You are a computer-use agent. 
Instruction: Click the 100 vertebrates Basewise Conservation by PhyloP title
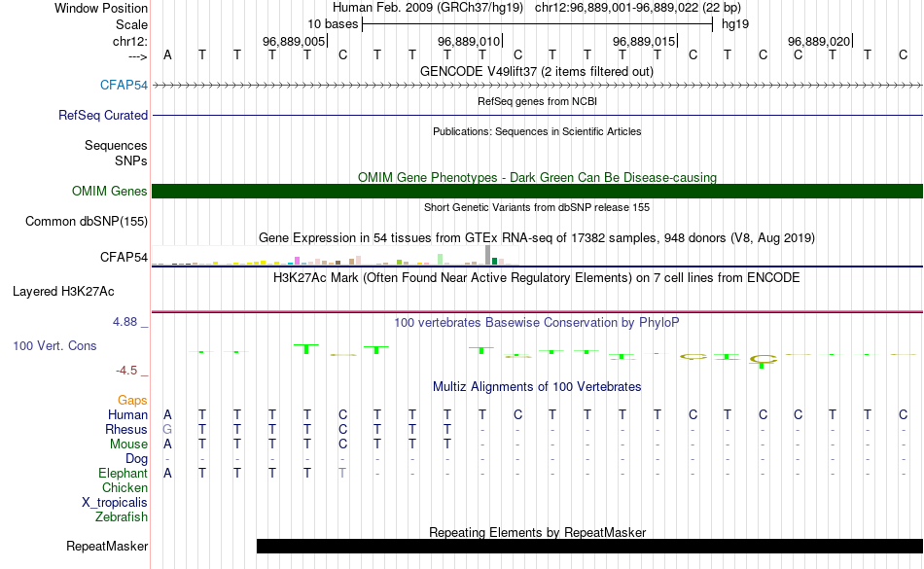[x=536, y=322]
